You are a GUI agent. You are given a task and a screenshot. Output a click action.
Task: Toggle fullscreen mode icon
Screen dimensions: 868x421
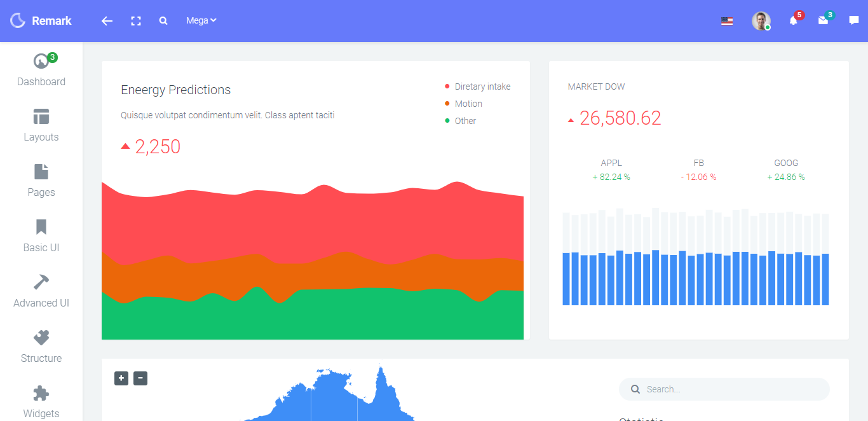[x=135, y=21]
